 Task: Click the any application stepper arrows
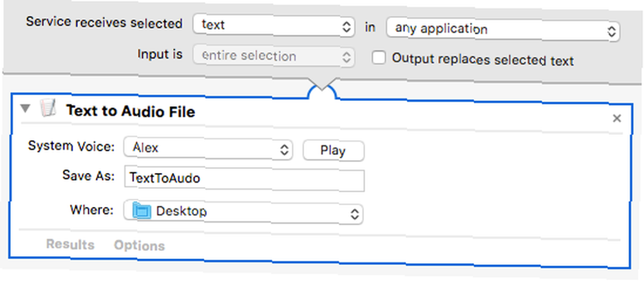(612, 32)
